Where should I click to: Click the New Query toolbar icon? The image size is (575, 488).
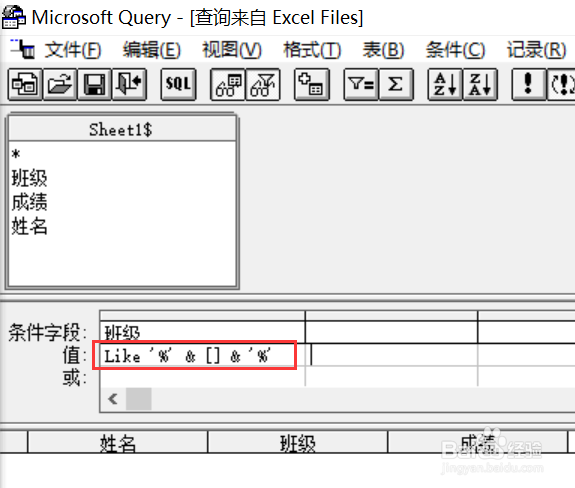point(25,84)
